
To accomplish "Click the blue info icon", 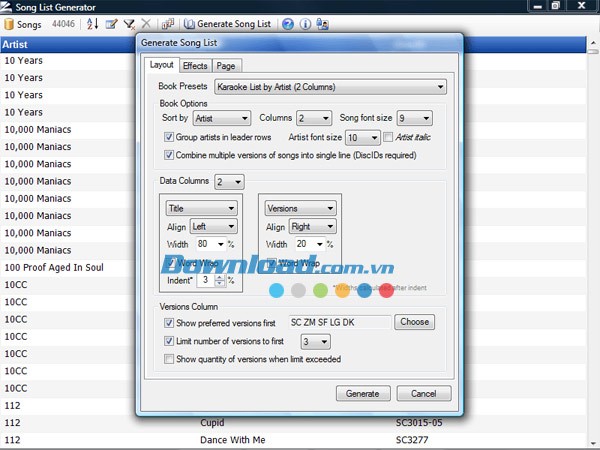I will 306,23.
